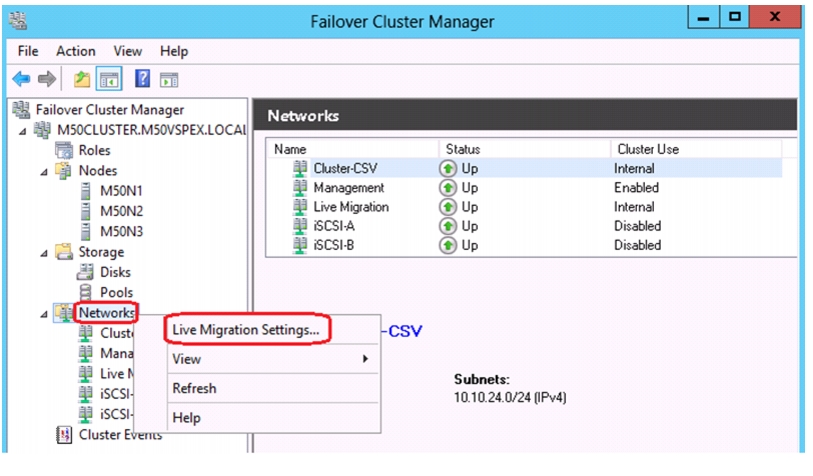Image resolution: width=813 pixels, height=476 pixels.
Task: Click the up-one-level folder toolbar icon
Action: [x=81, y=79]
